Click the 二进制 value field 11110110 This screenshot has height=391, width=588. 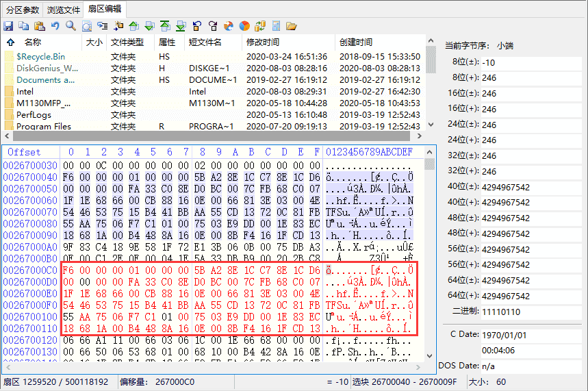[x=531, y=312]
